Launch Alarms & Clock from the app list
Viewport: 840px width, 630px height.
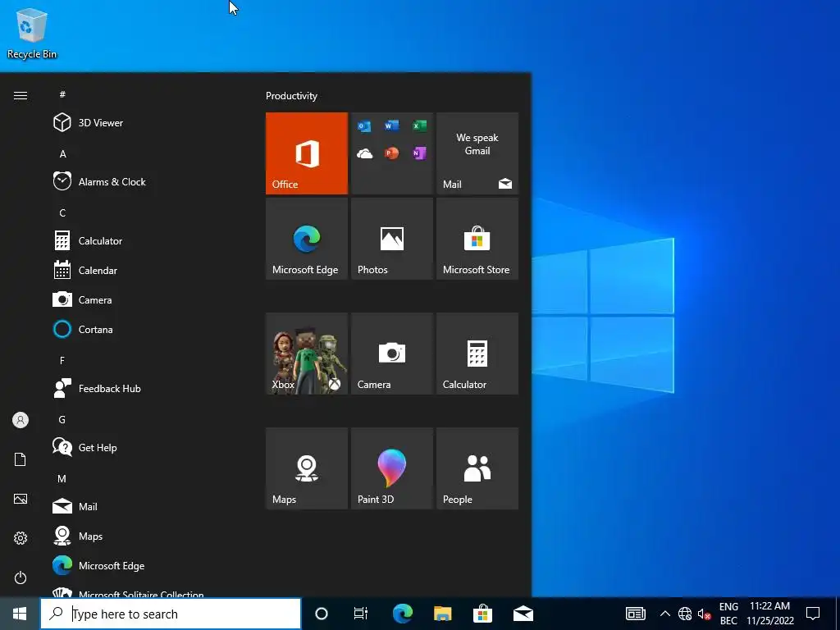tap(152, 181)
